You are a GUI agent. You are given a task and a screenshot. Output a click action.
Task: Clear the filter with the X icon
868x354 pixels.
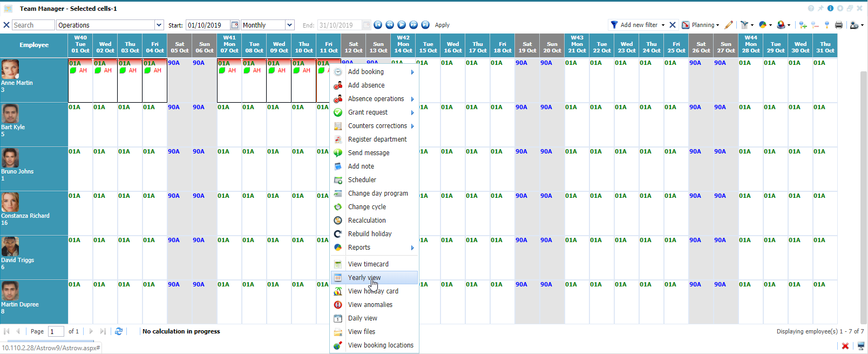point(673,25)
